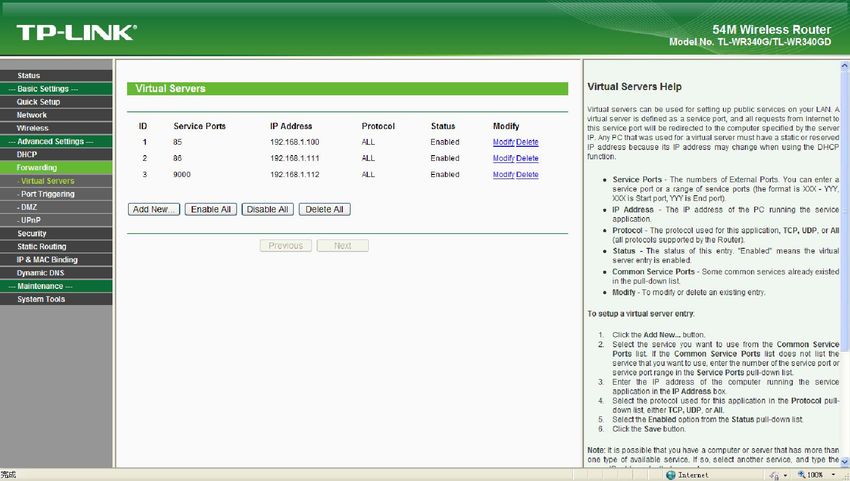
Task: Go to the Security menu
Action: [56, 233]
